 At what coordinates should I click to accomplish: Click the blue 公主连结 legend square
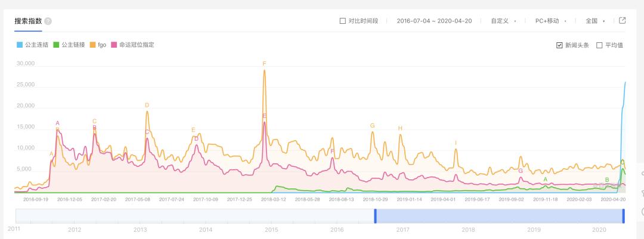click(x=20, y=45)
